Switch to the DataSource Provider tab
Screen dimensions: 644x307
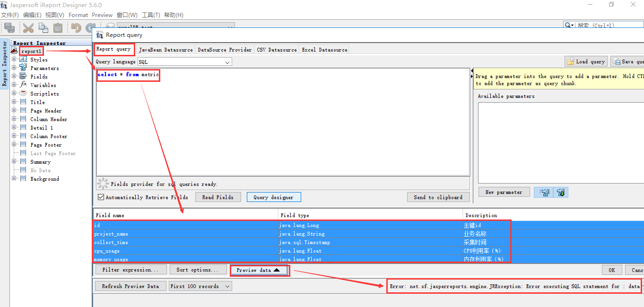[225, 50]
